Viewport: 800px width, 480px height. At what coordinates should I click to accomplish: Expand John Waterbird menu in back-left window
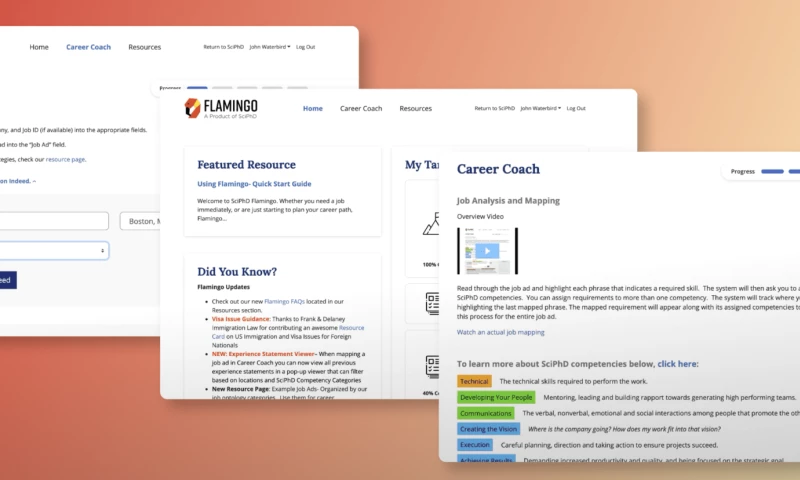pos(269,47)
